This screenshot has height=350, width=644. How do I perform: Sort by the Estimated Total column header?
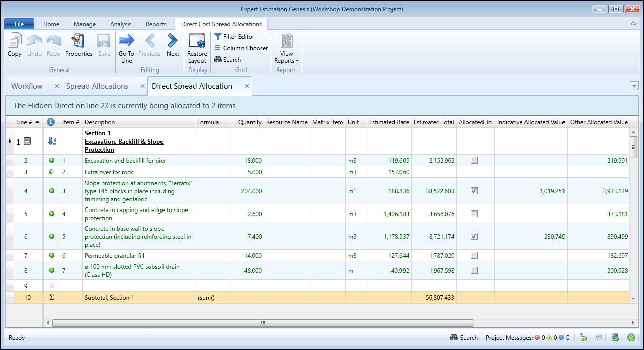coord(433,122)
